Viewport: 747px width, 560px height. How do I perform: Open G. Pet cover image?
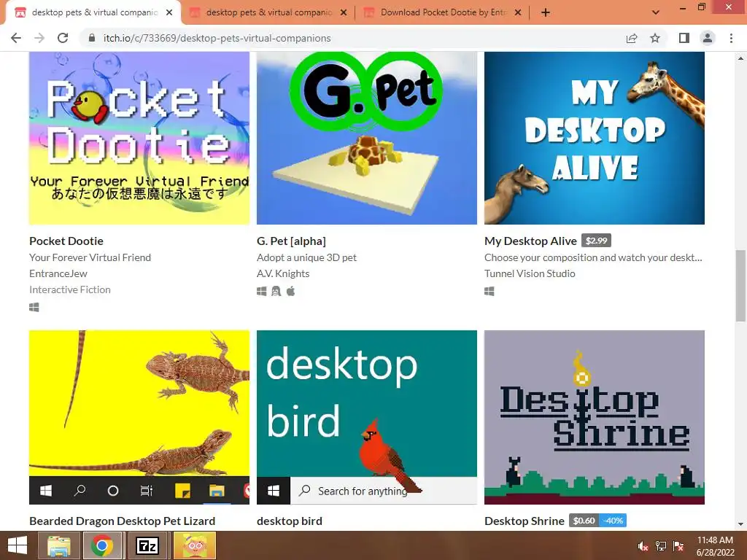pos(367,138)
